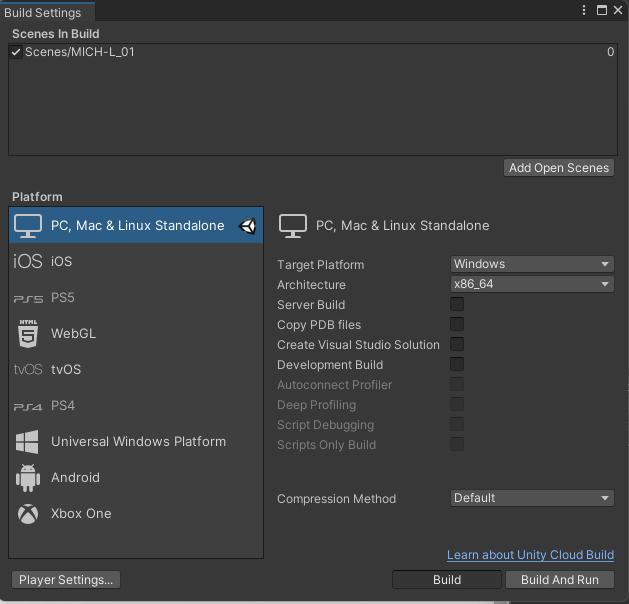
Task: Open the Architecture x86_64 dropdown
Action: [x=532, y=284]
